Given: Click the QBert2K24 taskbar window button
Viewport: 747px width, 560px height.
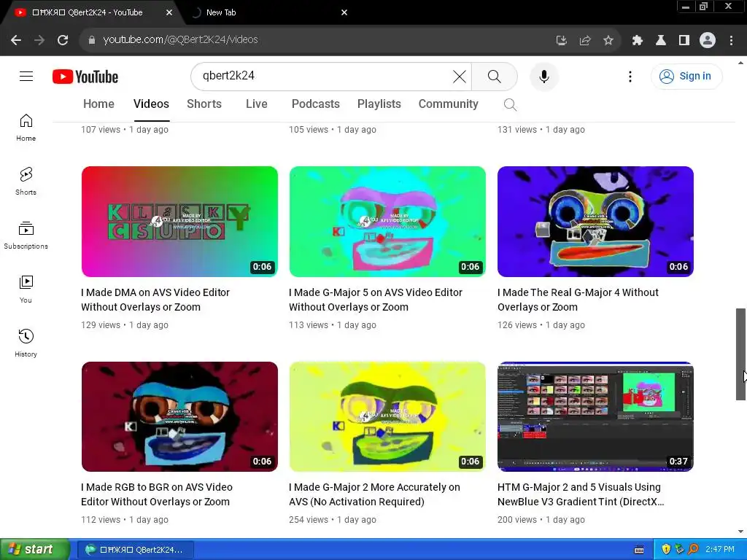Looking at the screenshot, I should pos(135,550).
